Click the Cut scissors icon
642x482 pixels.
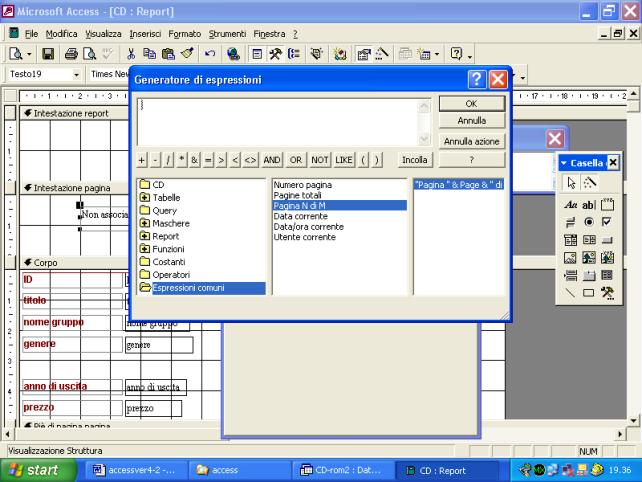click(131, 54)
